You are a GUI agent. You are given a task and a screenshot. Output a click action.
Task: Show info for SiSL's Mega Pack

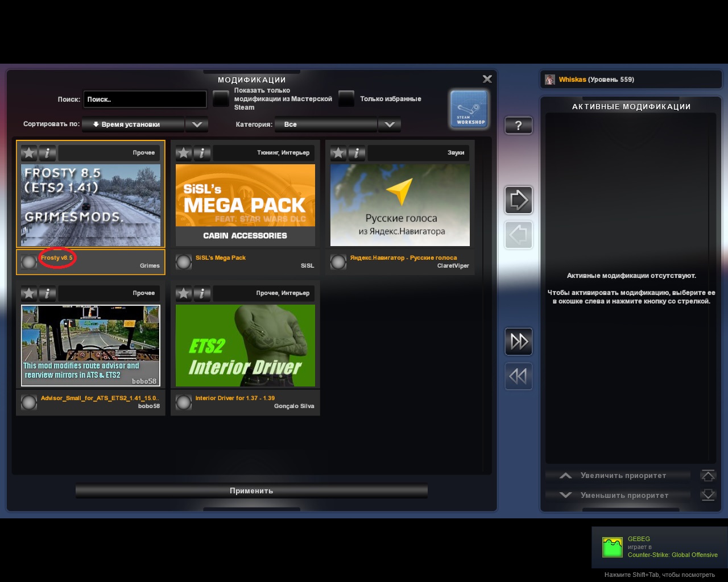(202, 153)
